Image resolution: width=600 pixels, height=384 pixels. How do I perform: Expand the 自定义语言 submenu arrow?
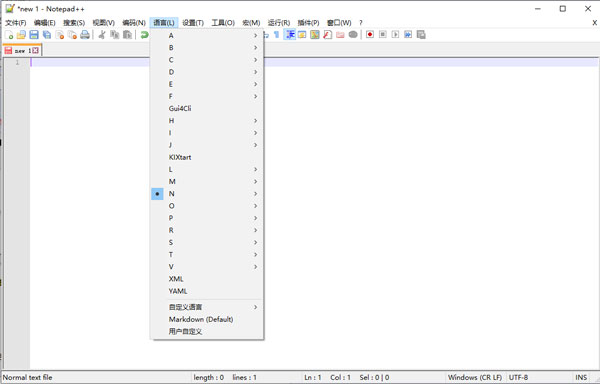pyautogui.click(x=255, y=307)
